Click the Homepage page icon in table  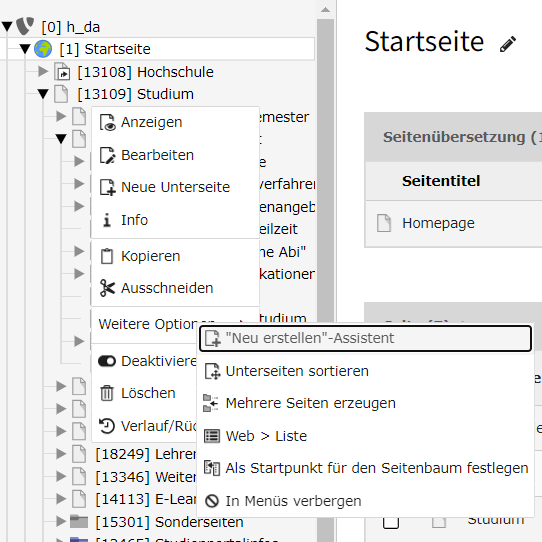pos(384,223)
